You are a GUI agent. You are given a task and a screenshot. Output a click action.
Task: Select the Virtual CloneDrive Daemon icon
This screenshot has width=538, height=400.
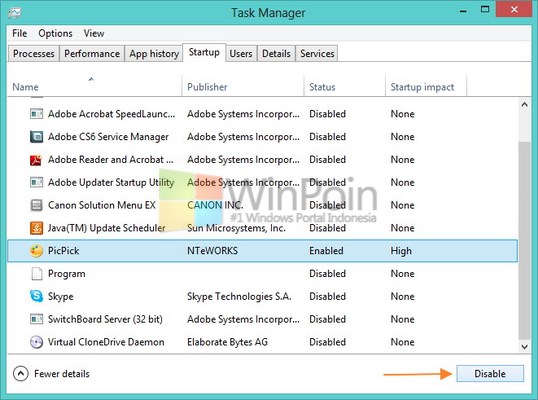pos(36,342)
